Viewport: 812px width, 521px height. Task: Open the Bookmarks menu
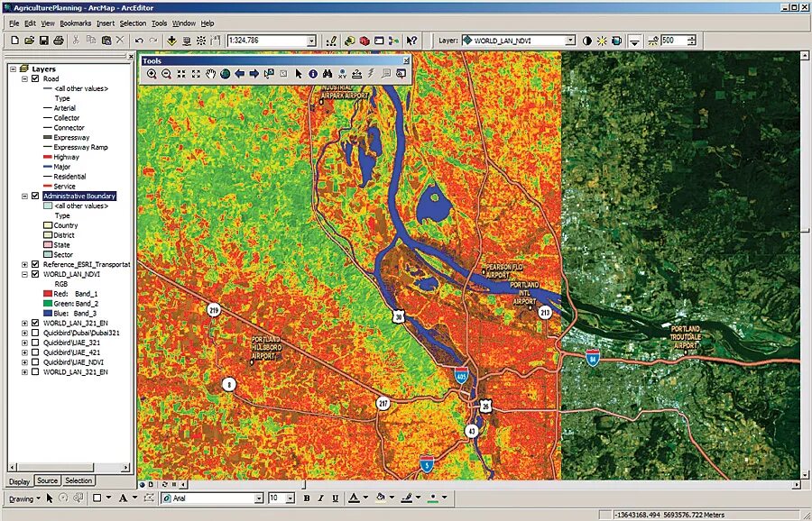pyautogui.click(x=75, y=23)
